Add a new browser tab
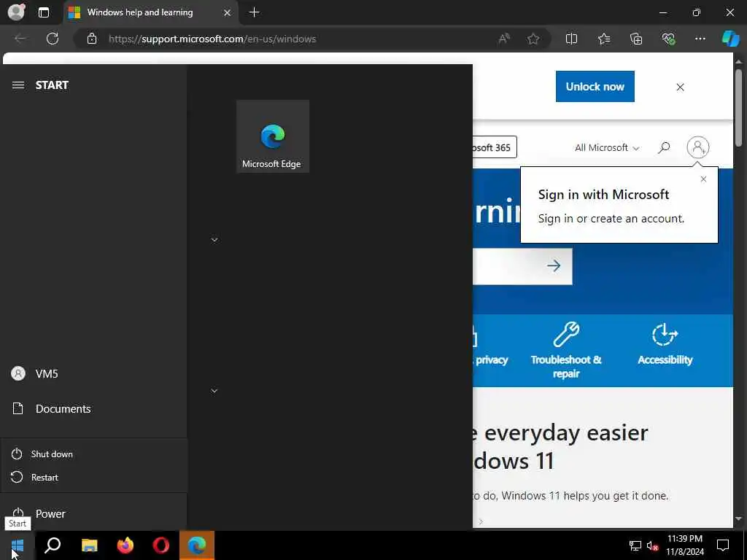 point(255,12)
